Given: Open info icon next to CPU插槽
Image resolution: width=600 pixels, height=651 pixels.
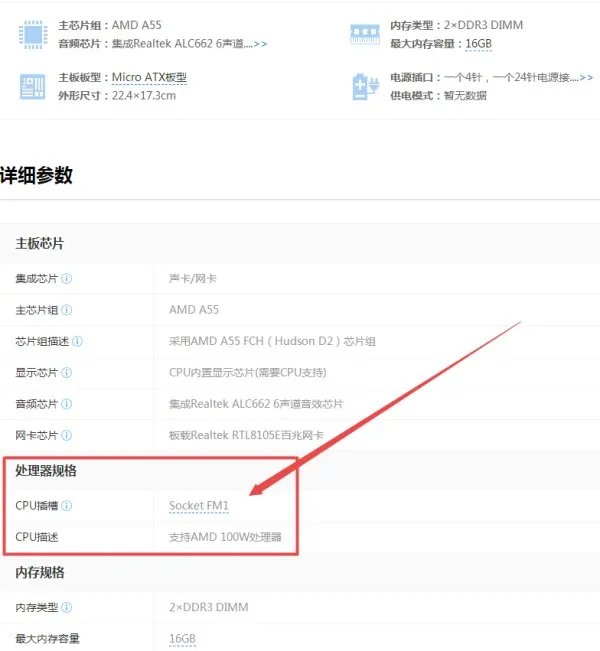Looking at the screenshot, I should coord(66,505).
